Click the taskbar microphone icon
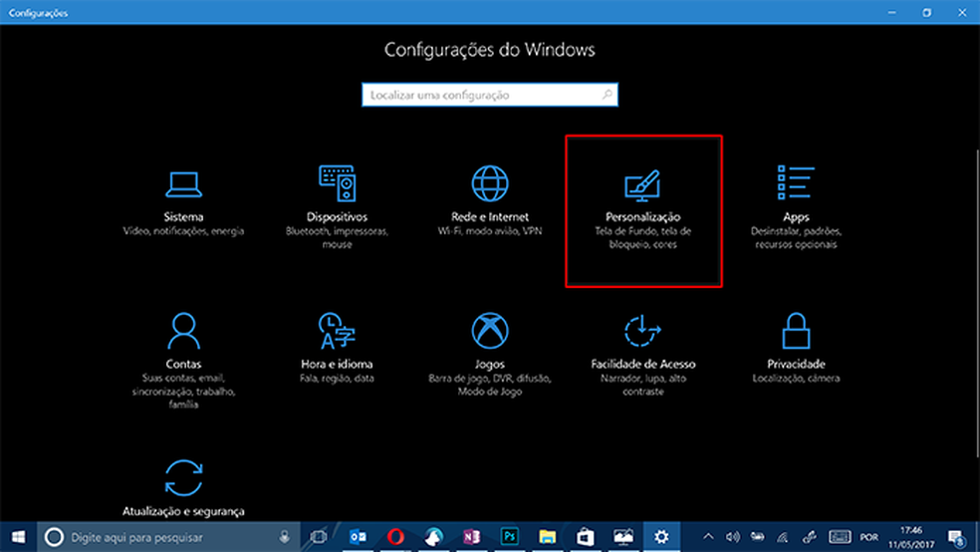980x552 pixels. pos(285,537)
